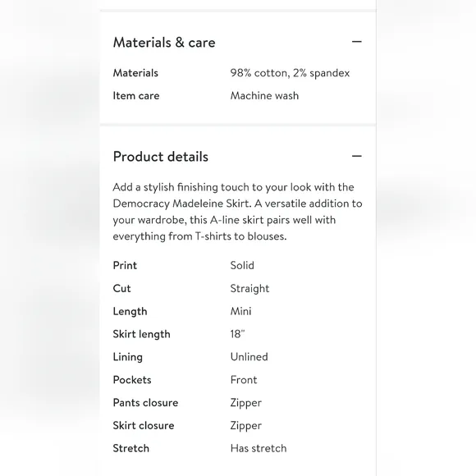Collapse the Materials & care section
The height and width of the screenshot is (476, 476).
point(357,42)
